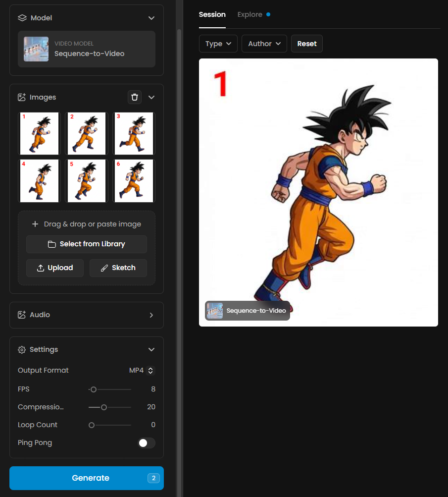Click the Audio section icon
This screenshot has height=497, width=448.
click(22, 315)
